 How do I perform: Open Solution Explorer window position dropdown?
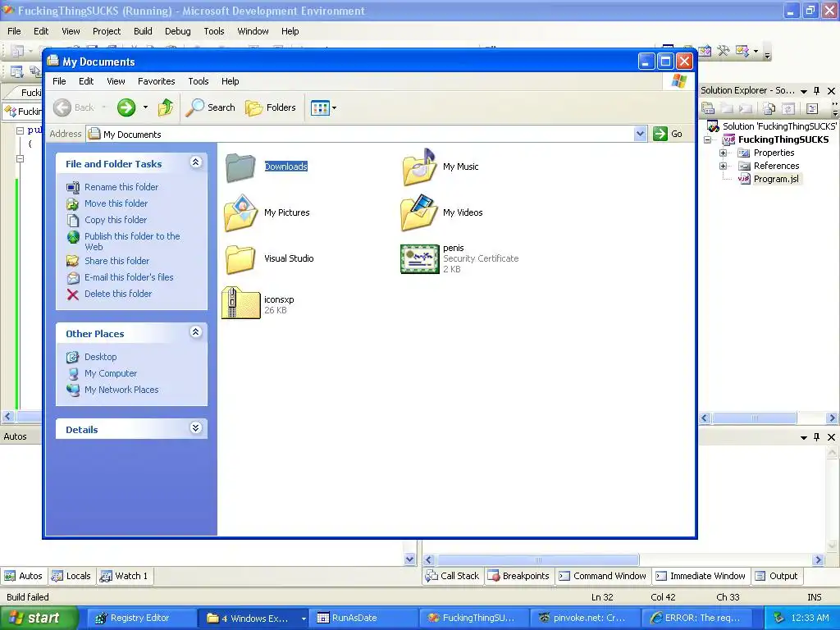[804, 92]
